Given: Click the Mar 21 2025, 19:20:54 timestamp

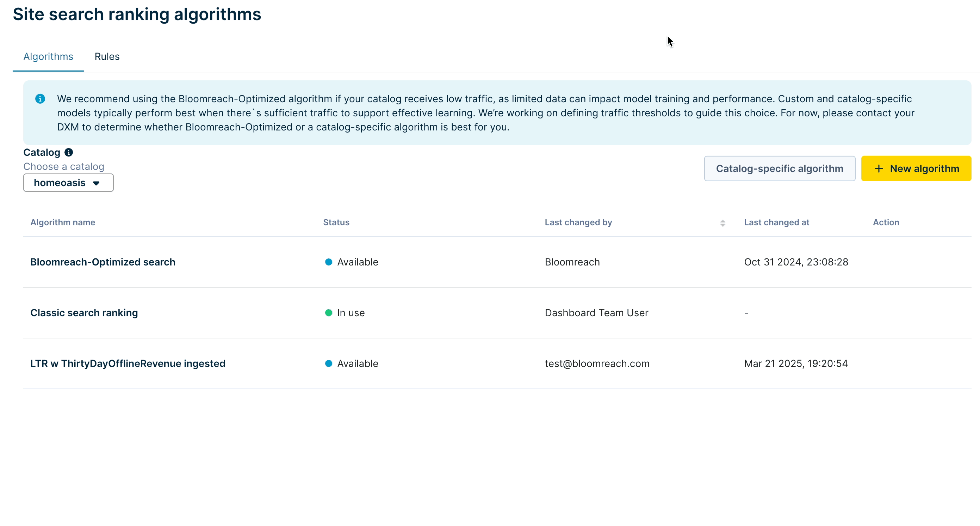Looking at the screenshot, I should coord(796,363).
